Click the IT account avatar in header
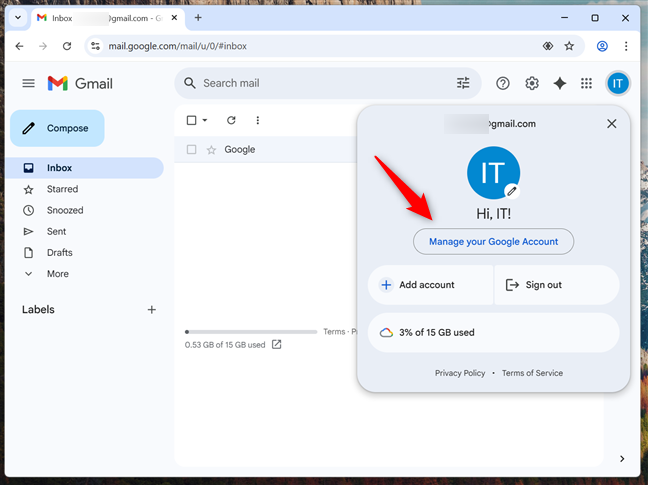648x485 pixels. click(x=617, y=83)
